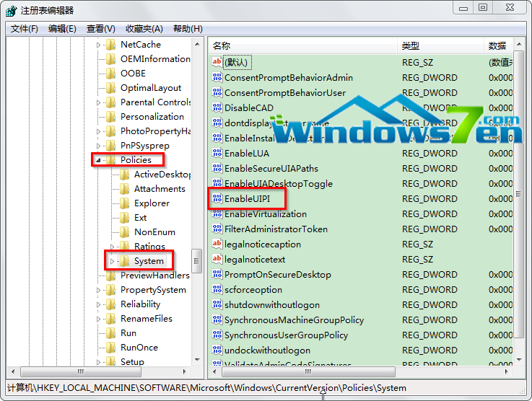This screenshot has height=401, width=532.
Task: Click the string icon beside legalnoticetext
Action: point(217,259)
